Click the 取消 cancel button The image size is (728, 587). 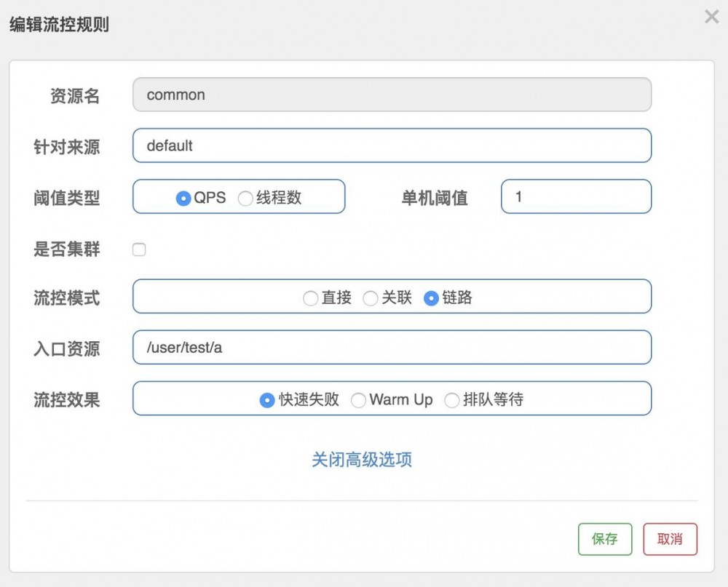tap(670, 539)
